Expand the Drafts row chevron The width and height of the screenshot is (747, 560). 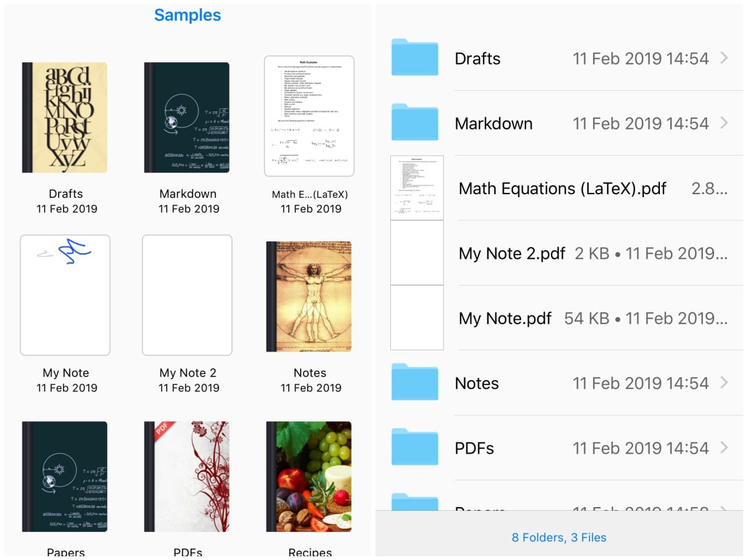724,58
